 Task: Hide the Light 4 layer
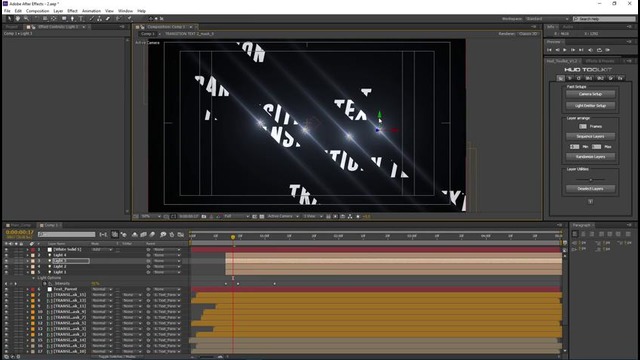(6, 255)
